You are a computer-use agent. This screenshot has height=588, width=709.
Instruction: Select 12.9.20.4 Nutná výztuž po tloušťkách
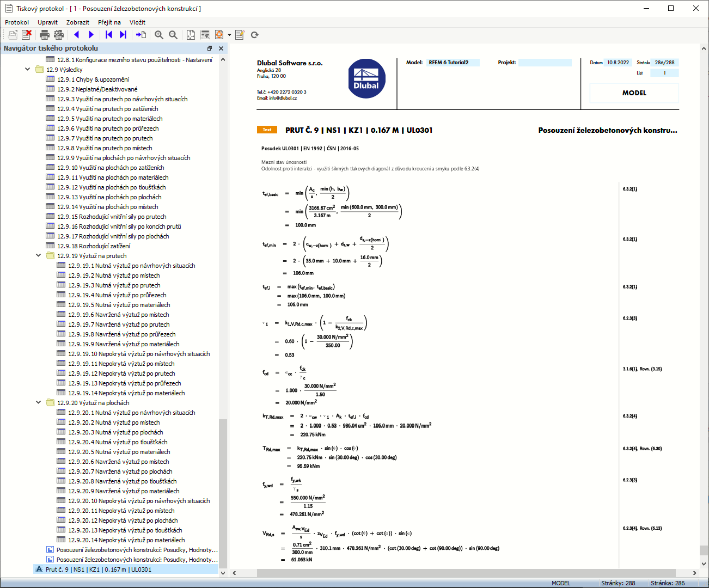(x=118, y=442)
